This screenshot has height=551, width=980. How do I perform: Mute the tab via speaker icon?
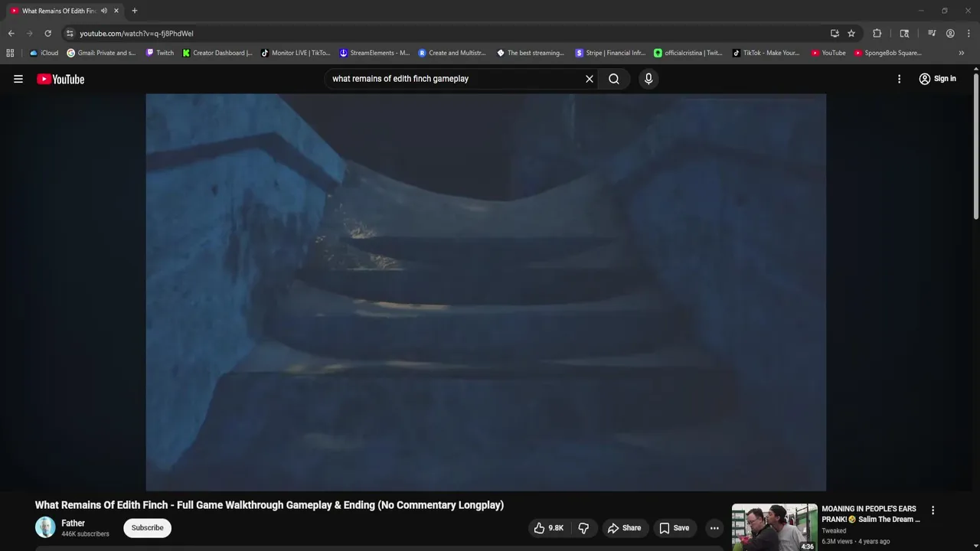[103, 11]
